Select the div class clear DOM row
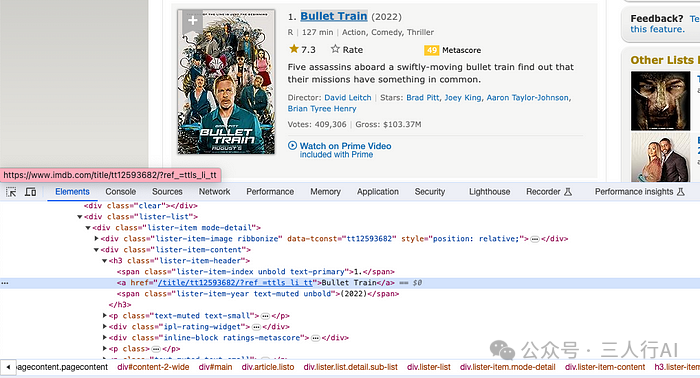The width and height of the screenshot is (700, 378). tap(140, 206)
